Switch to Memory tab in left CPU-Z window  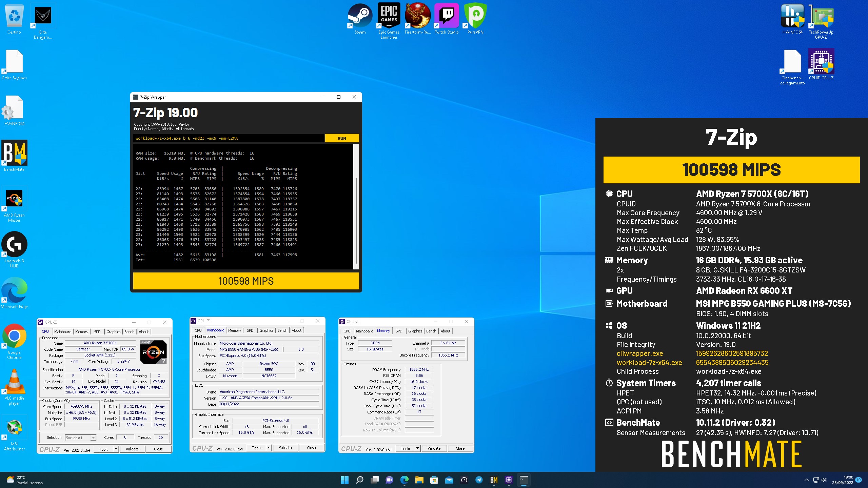click(82, 332)
